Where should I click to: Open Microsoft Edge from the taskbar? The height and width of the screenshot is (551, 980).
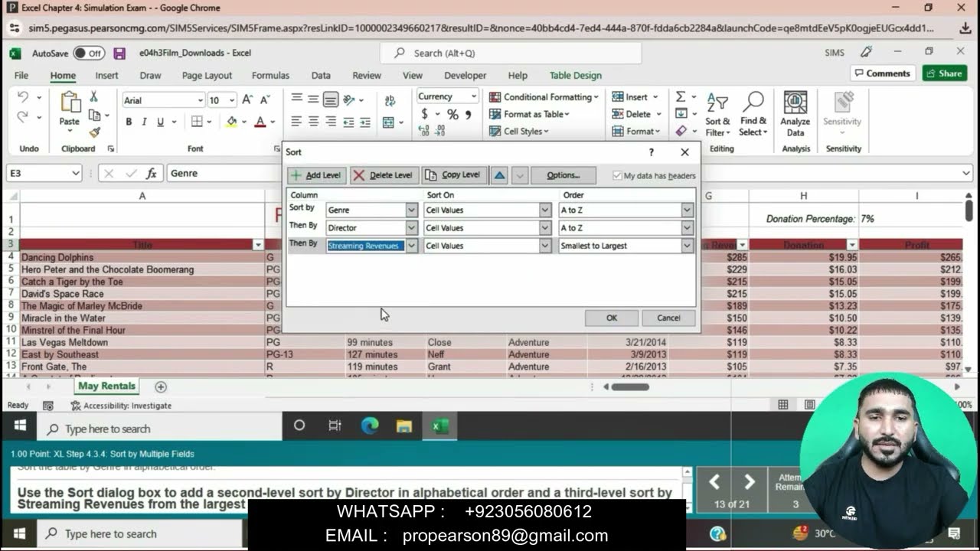pyautogui.click(x=370, y=426)
